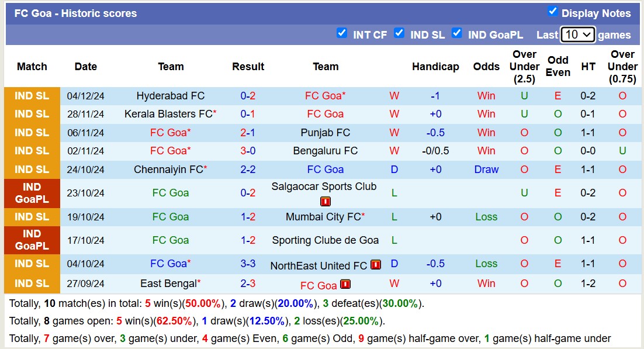Open the Sporting Clube de Goa link
The height and width of the screenshot is (349, 644).
(326, 240)
